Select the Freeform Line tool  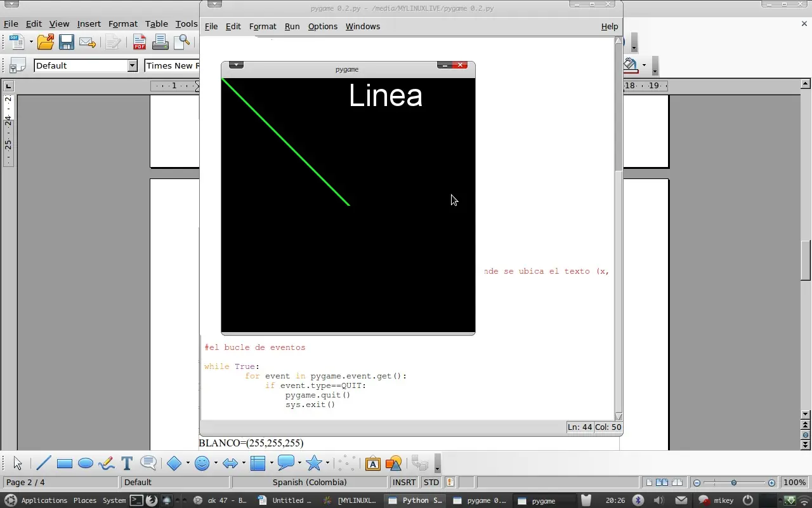pos(106,463)
